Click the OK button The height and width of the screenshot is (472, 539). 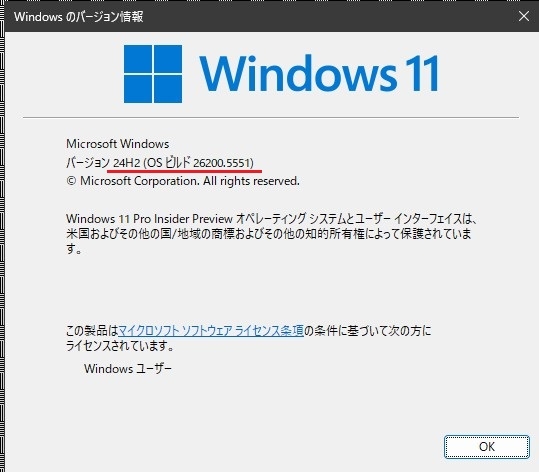[487, 447]
